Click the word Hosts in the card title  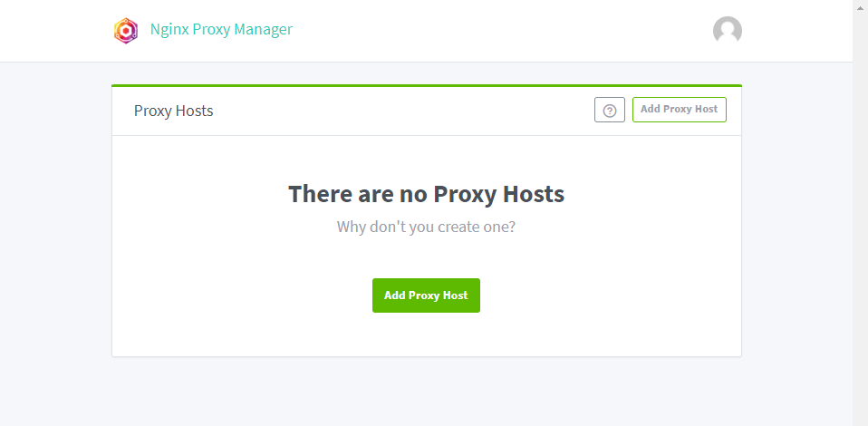click(194, 111)
